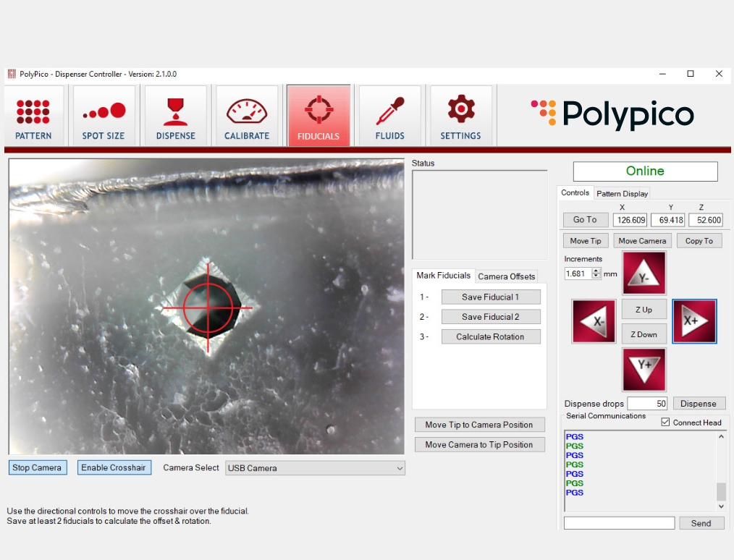Move stage with X+ arrow

[x=694, y=321]
